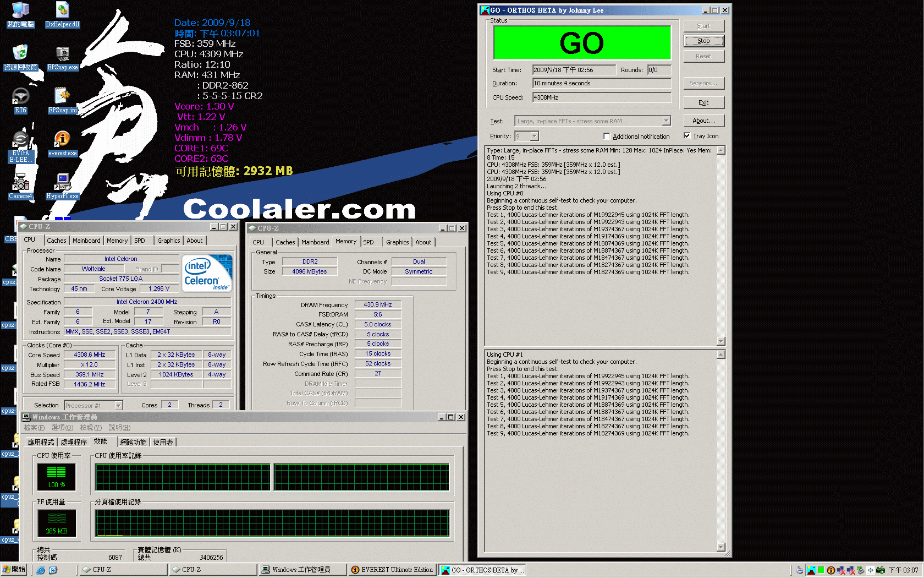
Task: Open Windows 工作管理員 taskbar button
Action: [x=302, y=570]
